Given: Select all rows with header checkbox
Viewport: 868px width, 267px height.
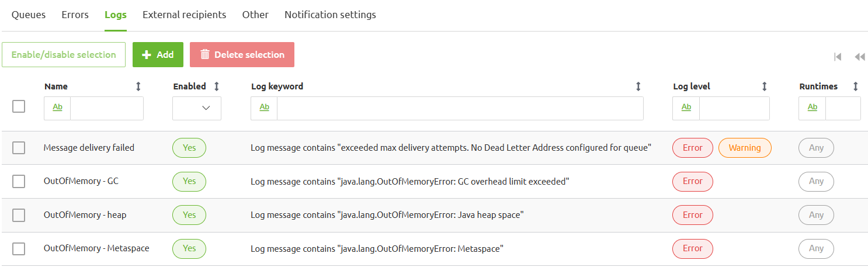Looking at the screenshot, I should pos(19,106).
